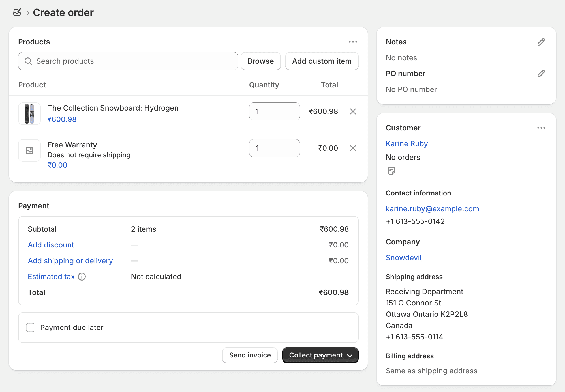Click the ₹600.98 snowboard price link

pos(62,119)
